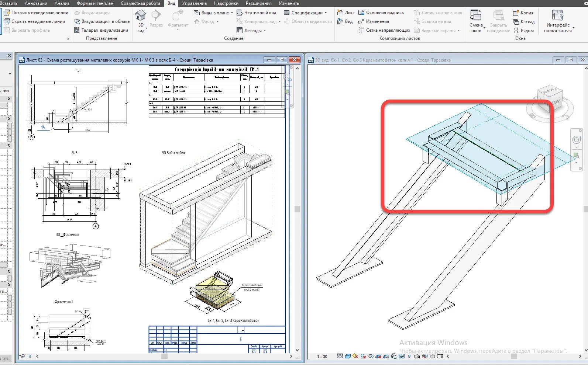The width and height of the screenshot is (588, 365).
Task: Expand the Фасад dropdown
Action: tap(217, 22)
